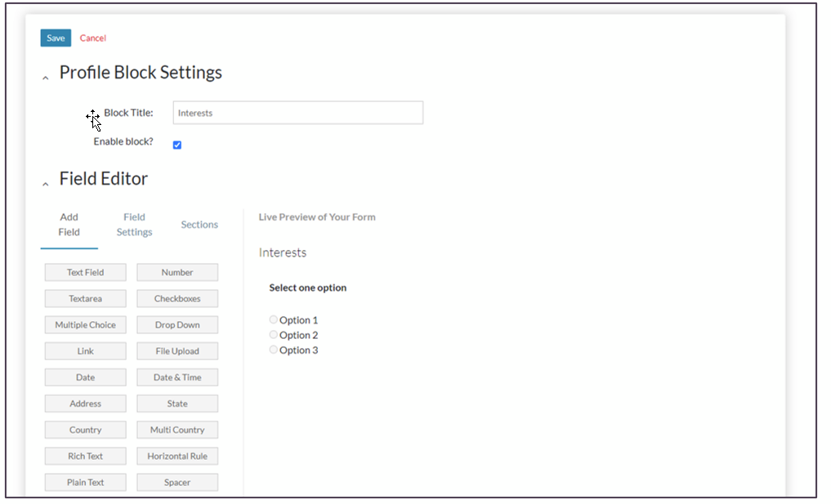Click the Block Title input field
This screenshot has width=831, height=504.
click(297, 113)
